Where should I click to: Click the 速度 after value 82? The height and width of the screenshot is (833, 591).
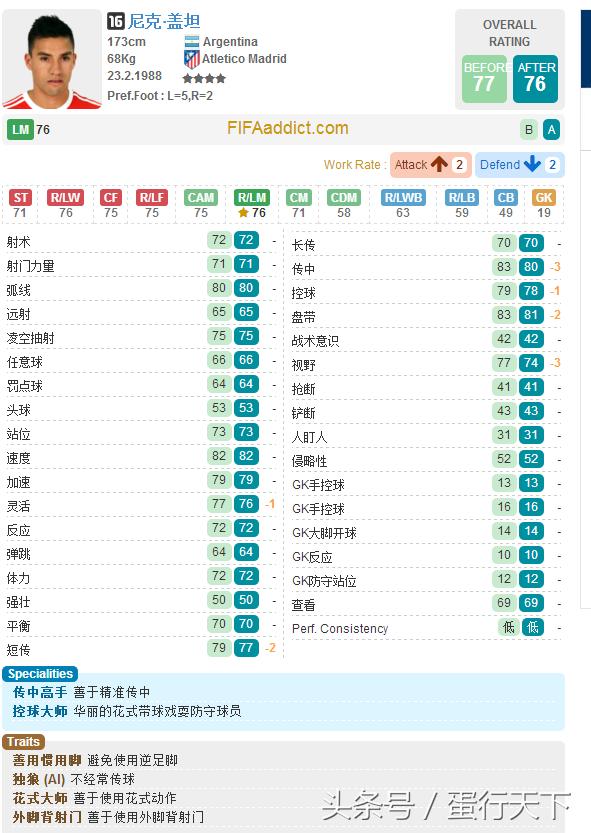(246, 456)
